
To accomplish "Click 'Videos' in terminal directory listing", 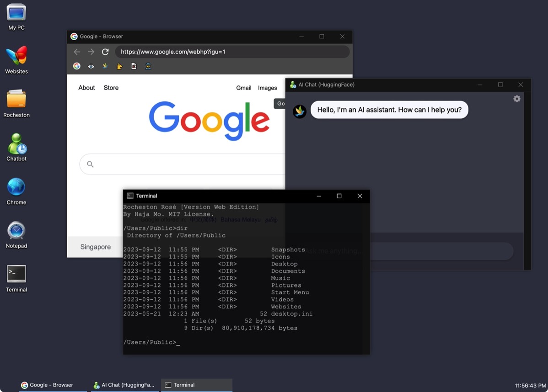I will pos(282,300).
